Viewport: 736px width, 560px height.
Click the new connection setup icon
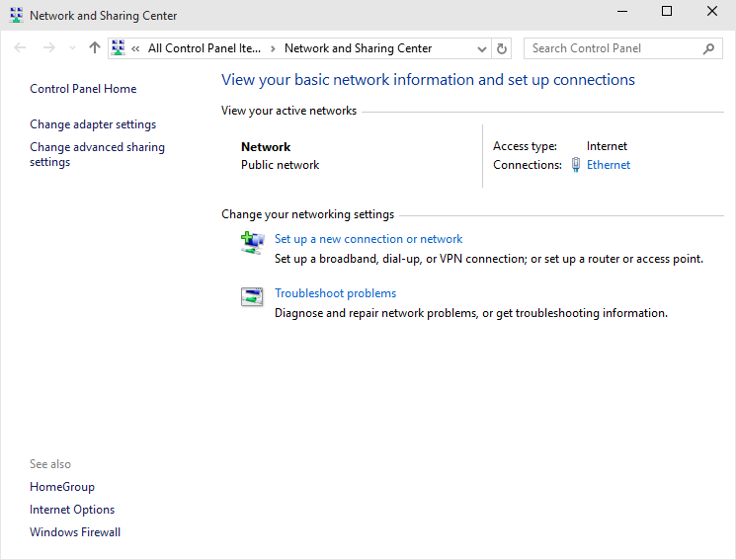click(253, 243)
